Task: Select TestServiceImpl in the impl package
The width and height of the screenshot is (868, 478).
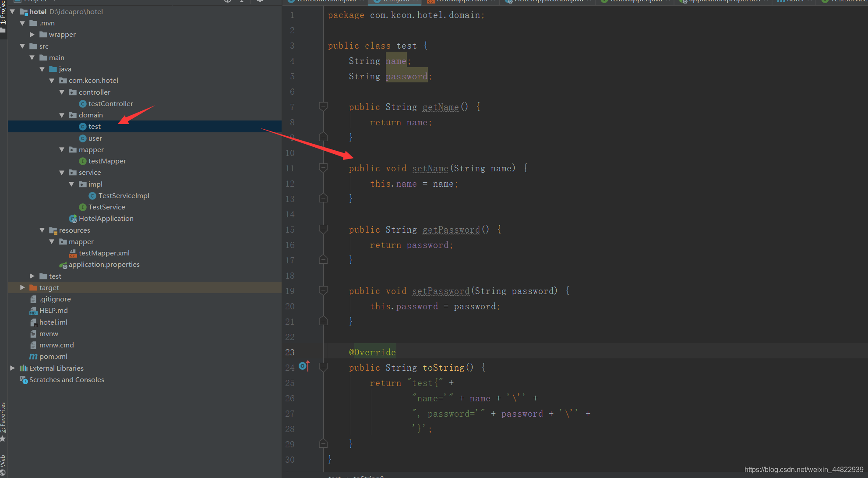Action: (123, 196)
